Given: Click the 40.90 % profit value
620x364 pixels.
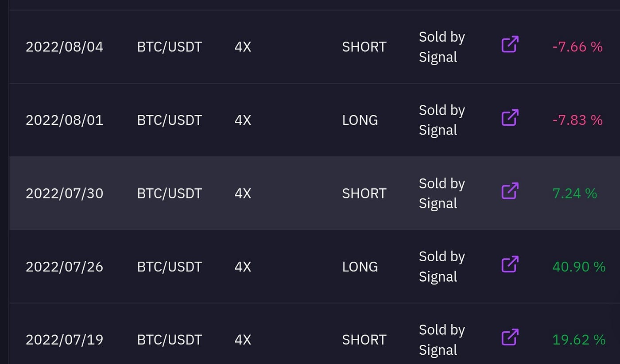Looking at the screenshot, I should tap(579, 267).
